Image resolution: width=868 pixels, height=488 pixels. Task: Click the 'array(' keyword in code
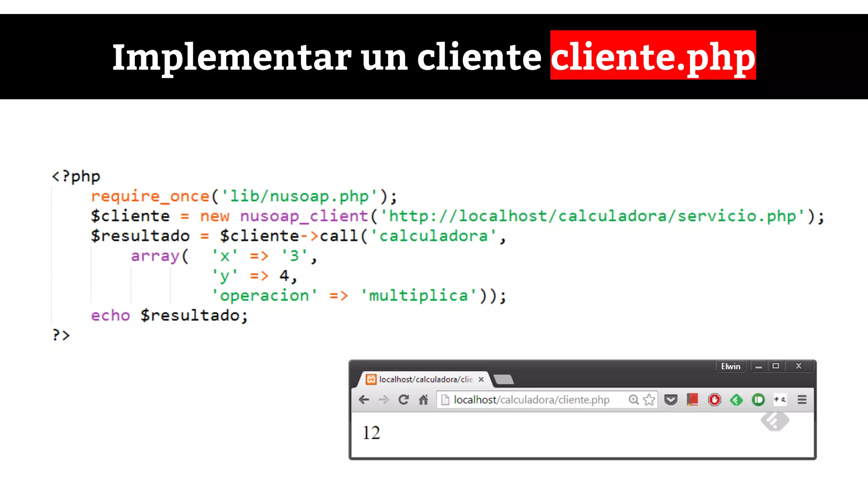pyautogui.click(x=160, y=256)
